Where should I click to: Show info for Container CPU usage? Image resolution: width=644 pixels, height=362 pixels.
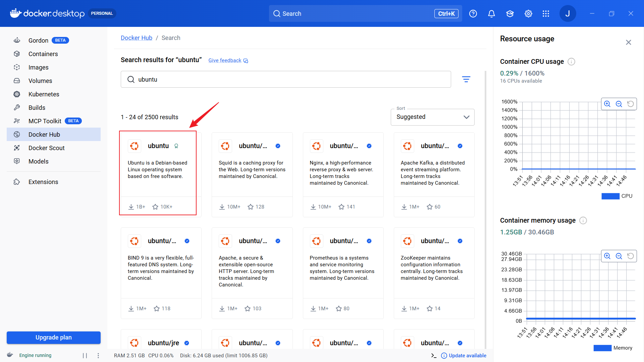(571, 61)
